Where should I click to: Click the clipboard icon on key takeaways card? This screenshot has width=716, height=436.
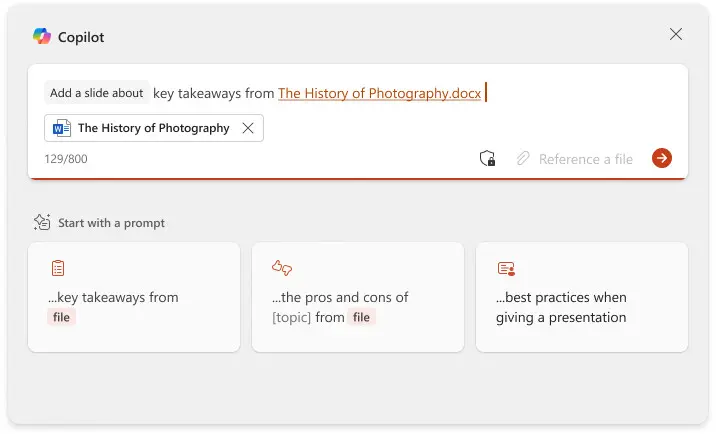(58, 268)
